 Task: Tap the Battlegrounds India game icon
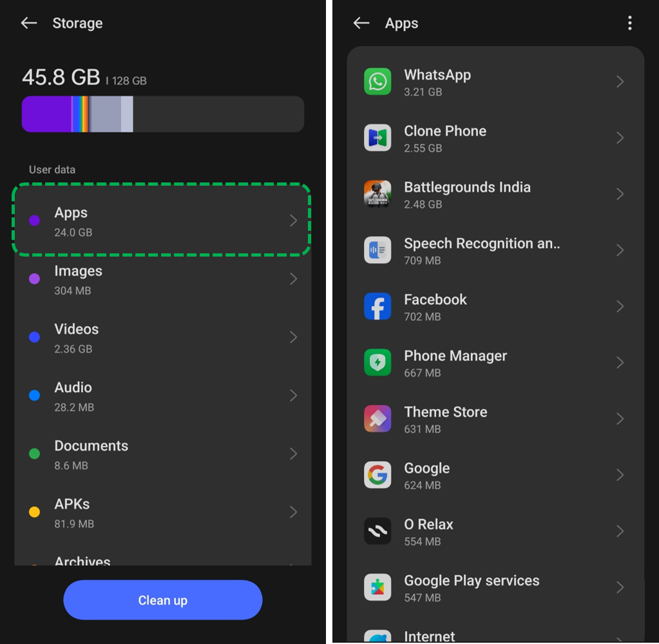click(x=377, y=194)
